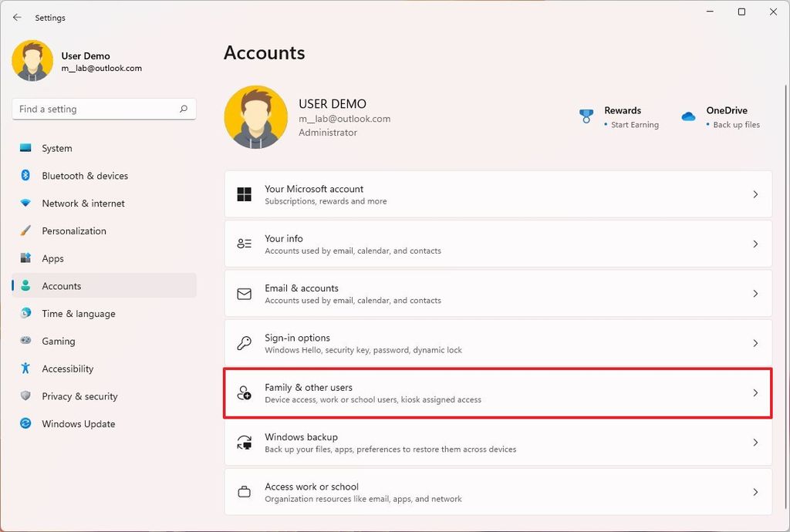This screenshot has height=532, width=790.
Task: Open the Privacy & security shield icon
Action: click(x=25, y=396)
